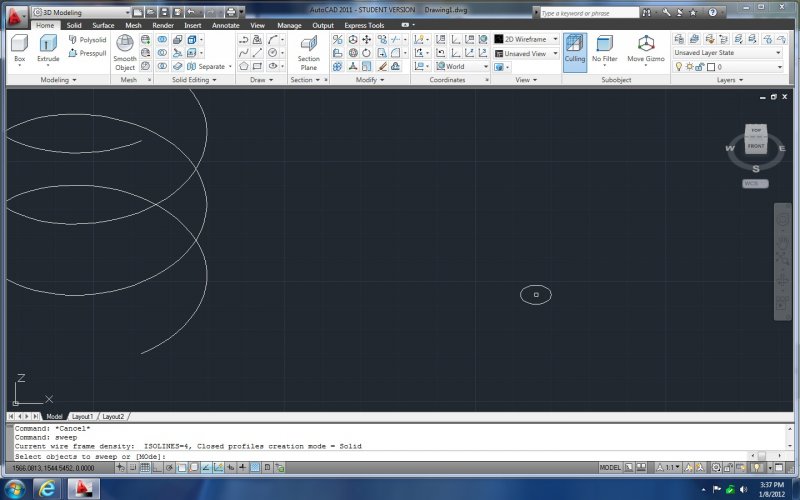Open the Render ribbon tab
800x500 pixels.
163,25
